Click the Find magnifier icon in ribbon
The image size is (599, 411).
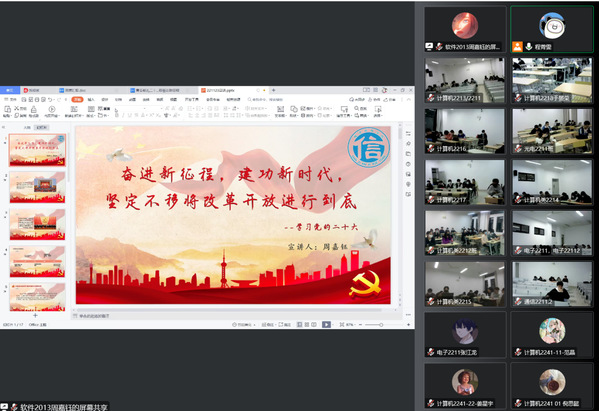[356, 108]
